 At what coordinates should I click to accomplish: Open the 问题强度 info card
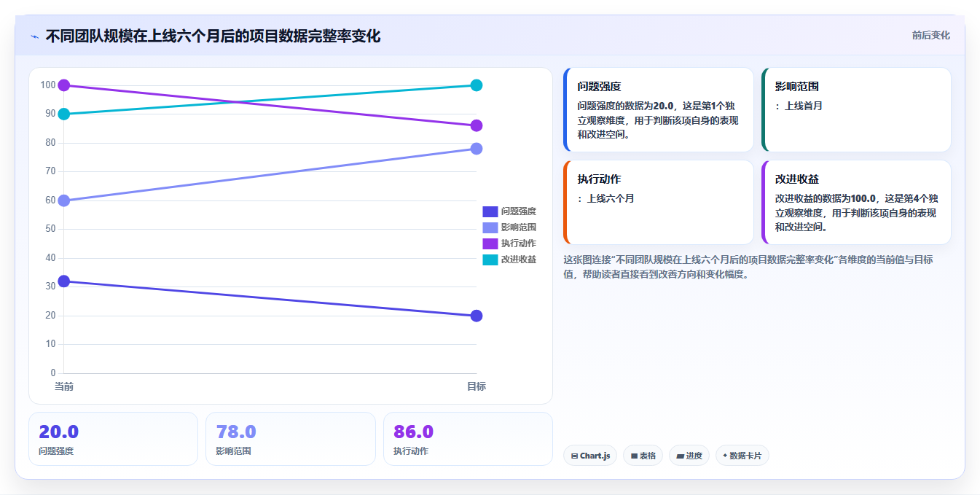tap(659, 110)
